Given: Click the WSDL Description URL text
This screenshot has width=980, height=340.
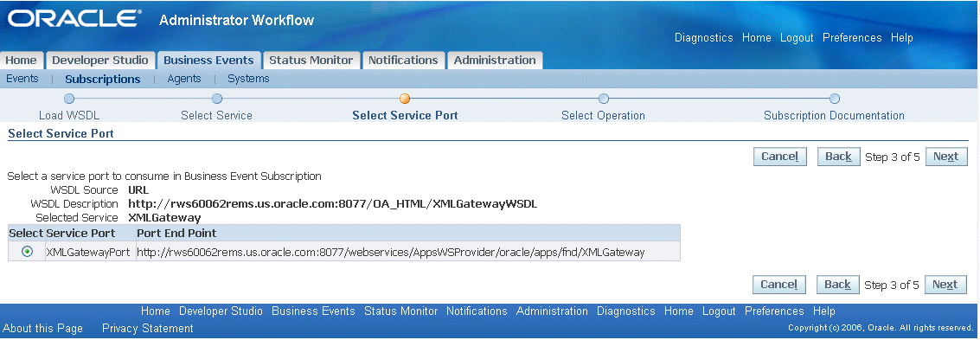Looking at the screenshot, I should click(x=332, y=204).
